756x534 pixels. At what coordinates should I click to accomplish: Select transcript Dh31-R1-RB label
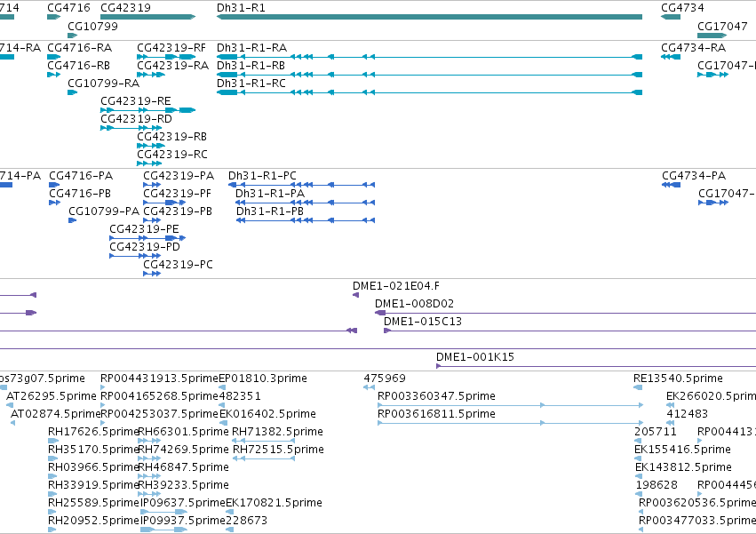point(251,66)
